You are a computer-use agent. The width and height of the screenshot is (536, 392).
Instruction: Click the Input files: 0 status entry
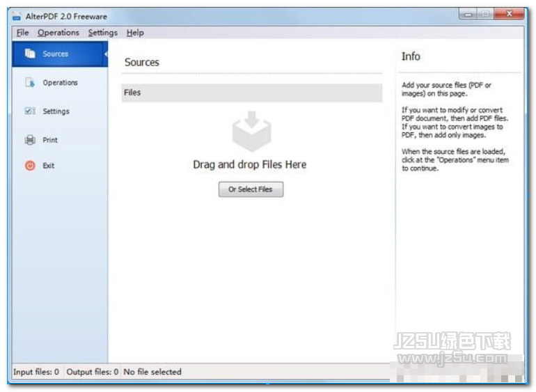(x=36, y=372)
